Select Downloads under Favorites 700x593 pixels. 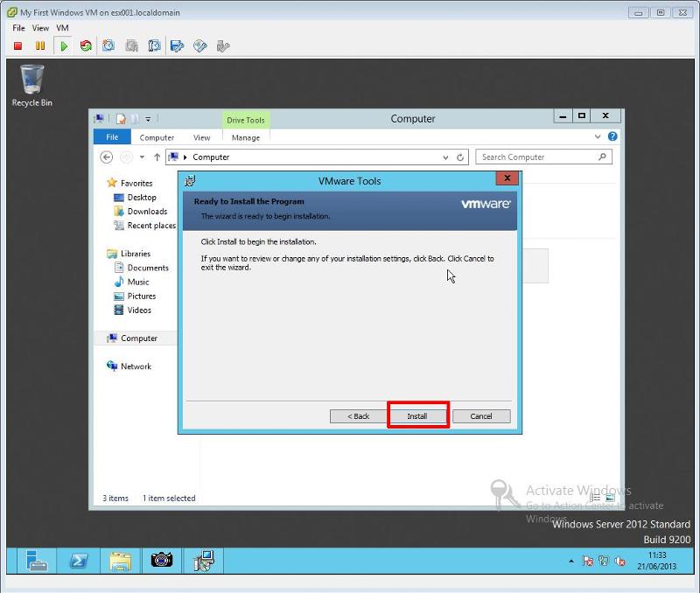point(147,211)
